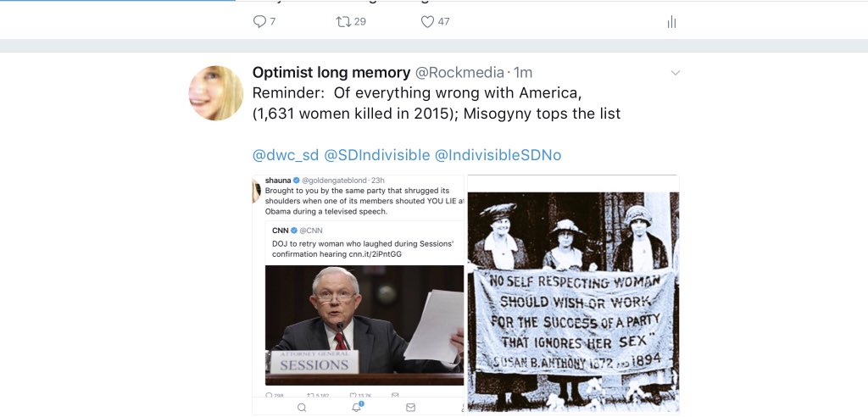Open the 1m tweet timestamp
The image size is (868, 417).
(x=522, y=73)
